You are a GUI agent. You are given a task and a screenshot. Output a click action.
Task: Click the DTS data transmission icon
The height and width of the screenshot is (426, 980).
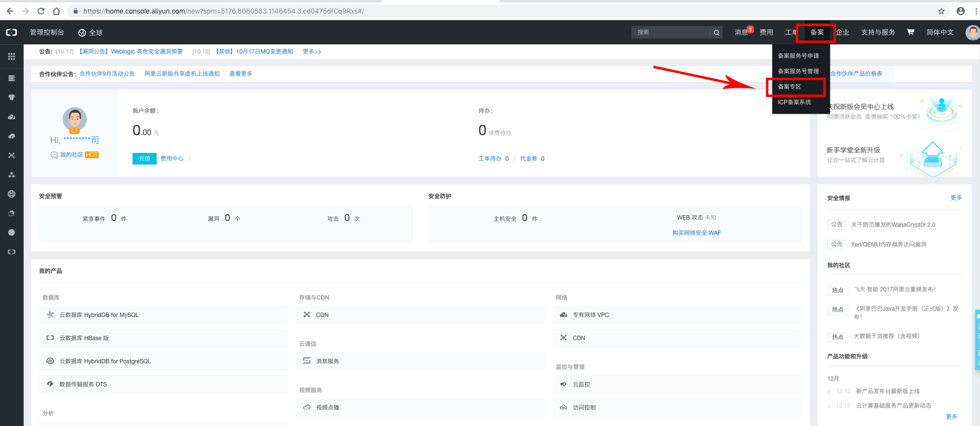coord(50,384)
